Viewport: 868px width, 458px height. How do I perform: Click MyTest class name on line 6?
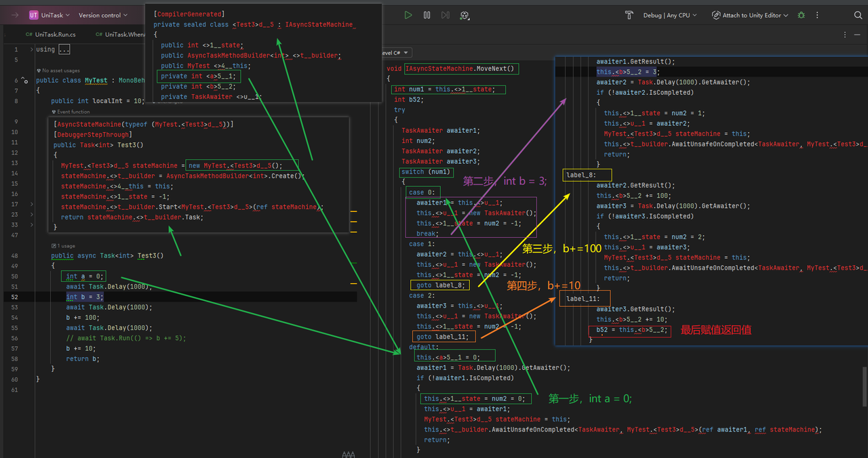96,80
